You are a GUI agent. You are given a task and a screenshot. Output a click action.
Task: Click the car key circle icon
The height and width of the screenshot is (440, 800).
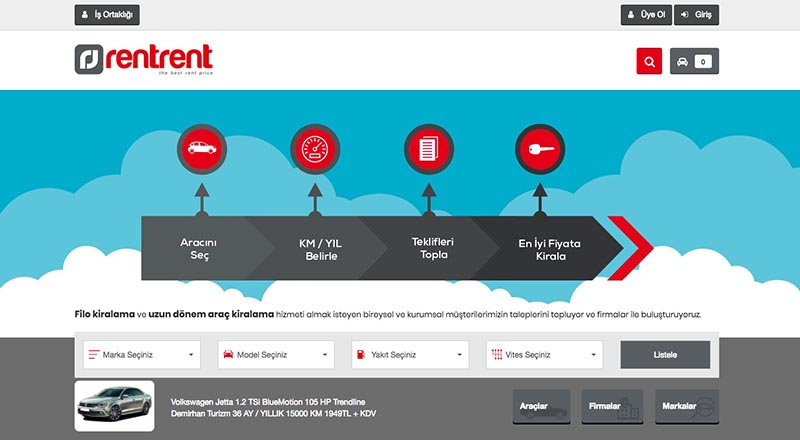pyautogui.click(x=538, y=149)
